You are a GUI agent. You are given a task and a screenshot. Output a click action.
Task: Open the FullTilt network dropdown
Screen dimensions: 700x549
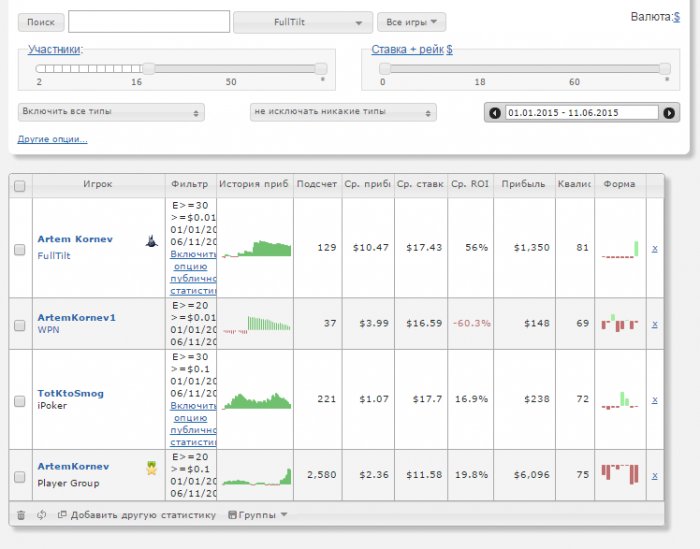pyautogui.click(x=303, y=22)
